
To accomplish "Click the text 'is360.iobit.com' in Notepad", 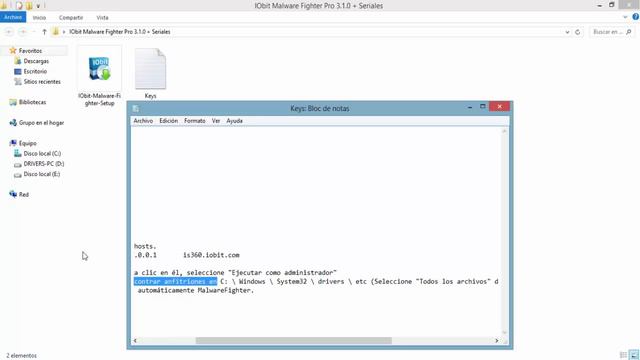I will click(211, 255).
